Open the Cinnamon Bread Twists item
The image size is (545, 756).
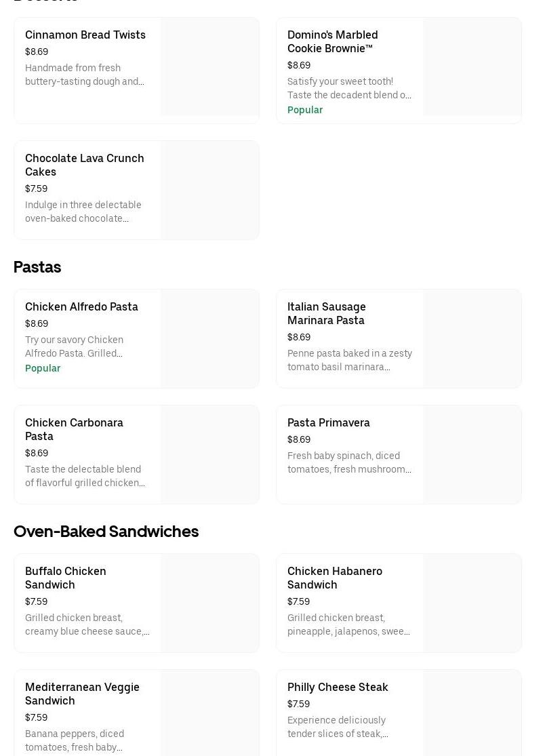tap(85, 35)
